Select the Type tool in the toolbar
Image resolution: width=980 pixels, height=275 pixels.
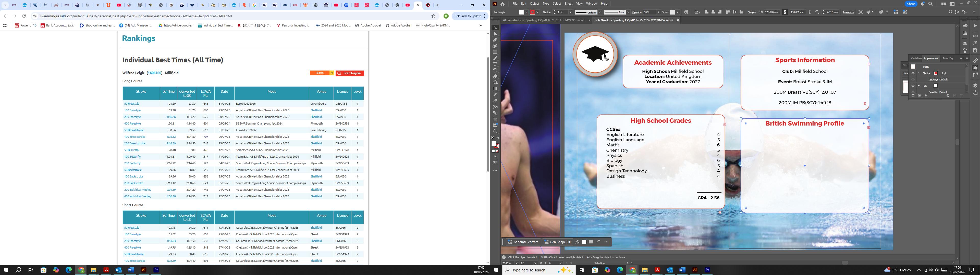[x=495, y=64]
